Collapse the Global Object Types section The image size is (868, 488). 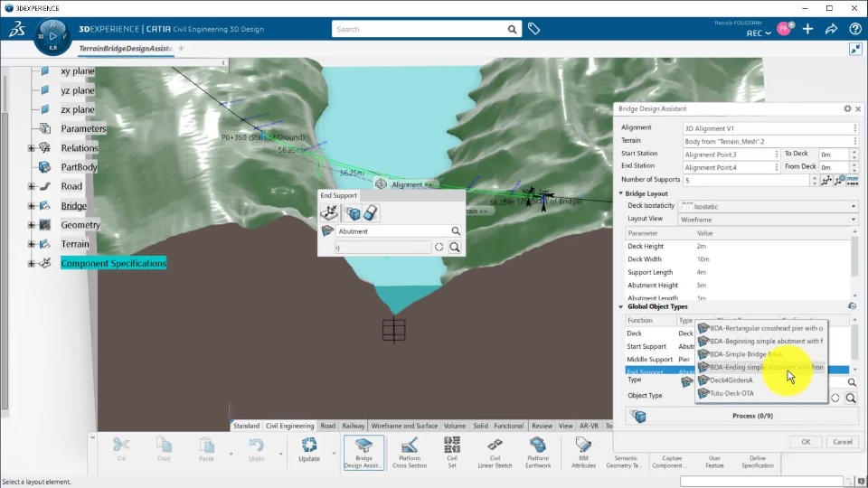[x=620, y=306]
